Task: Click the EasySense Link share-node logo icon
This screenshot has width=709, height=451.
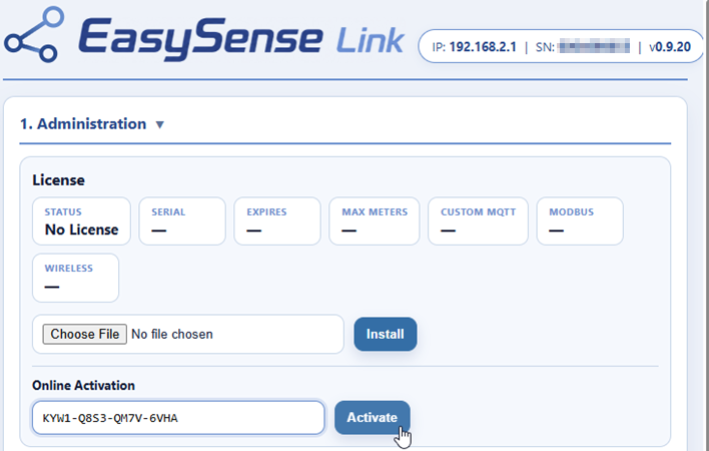Action: (33, 34)
